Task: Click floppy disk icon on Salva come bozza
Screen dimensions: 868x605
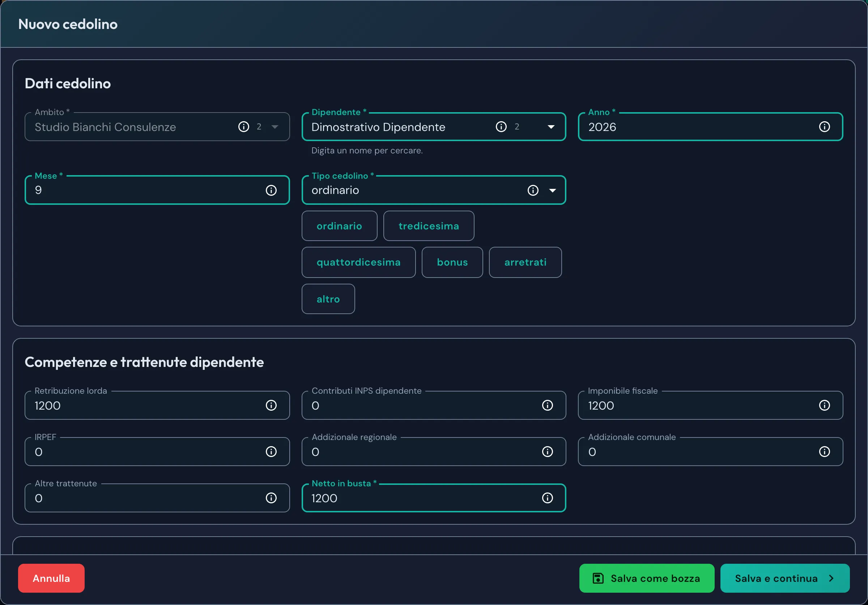Action: (x=598, y=578)
